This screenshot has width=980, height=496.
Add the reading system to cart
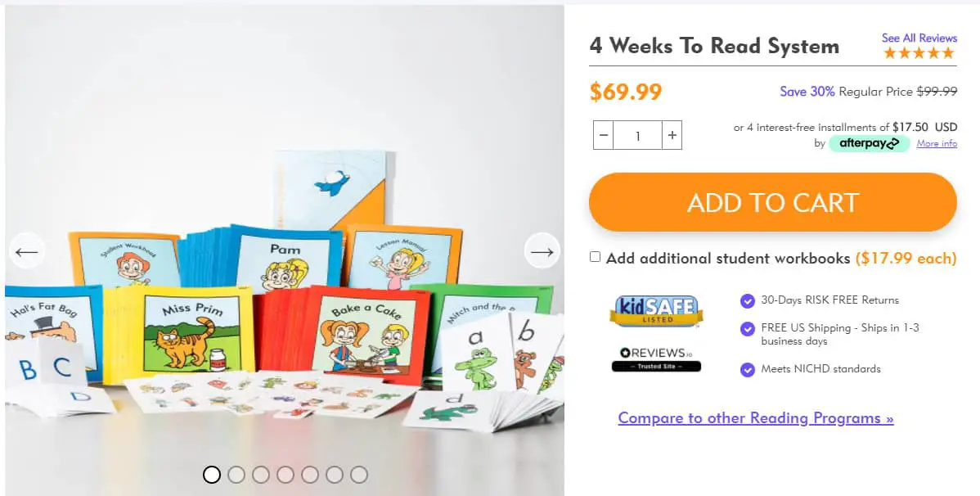[x=772, y=202]
